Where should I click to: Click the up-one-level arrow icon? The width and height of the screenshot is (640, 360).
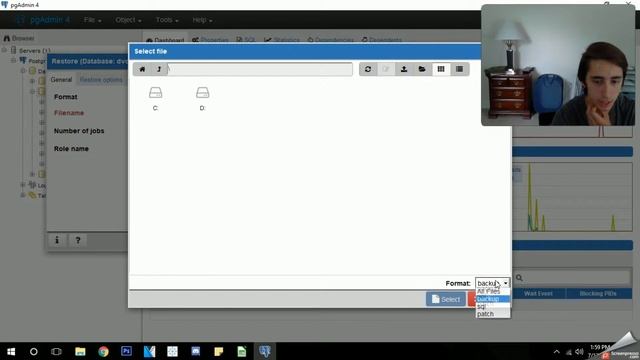click(159, 69)
